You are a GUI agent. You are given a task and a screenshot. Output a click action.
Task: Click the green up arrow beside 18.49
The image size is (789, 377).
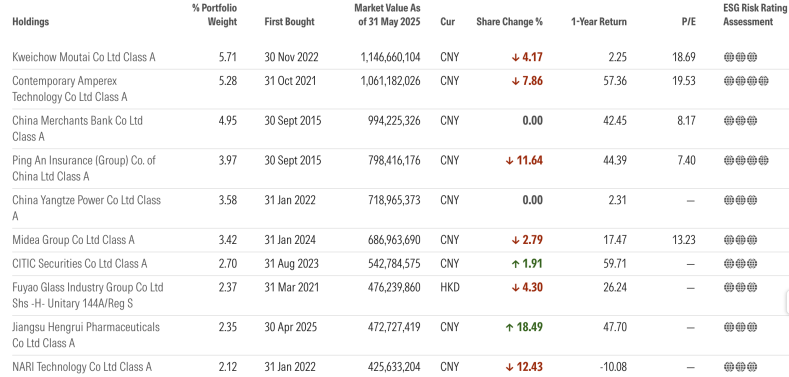(x=508, y=327)
